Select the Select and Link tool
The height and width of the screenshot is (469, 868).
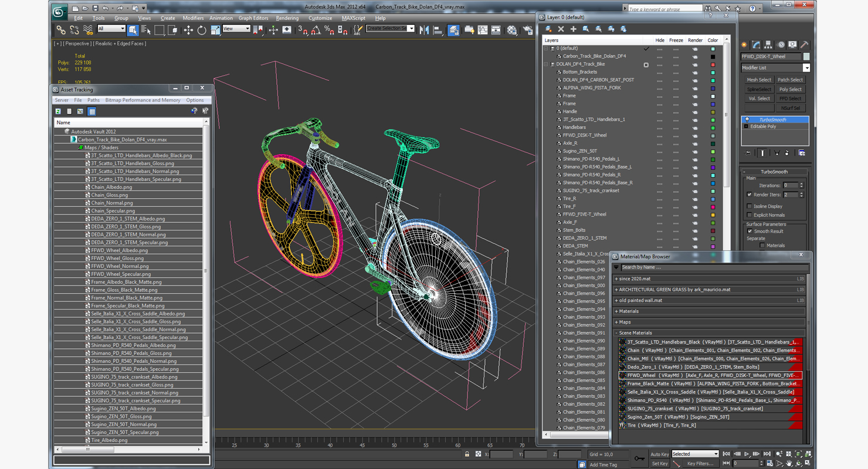click(60, 30)
